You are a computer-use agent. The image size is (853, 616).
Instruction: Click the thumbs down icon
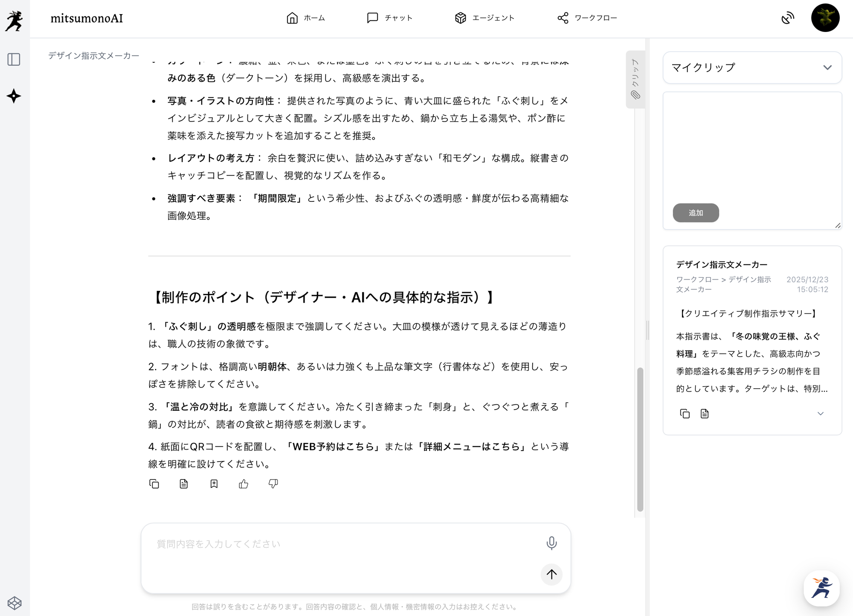click(273, 484)
